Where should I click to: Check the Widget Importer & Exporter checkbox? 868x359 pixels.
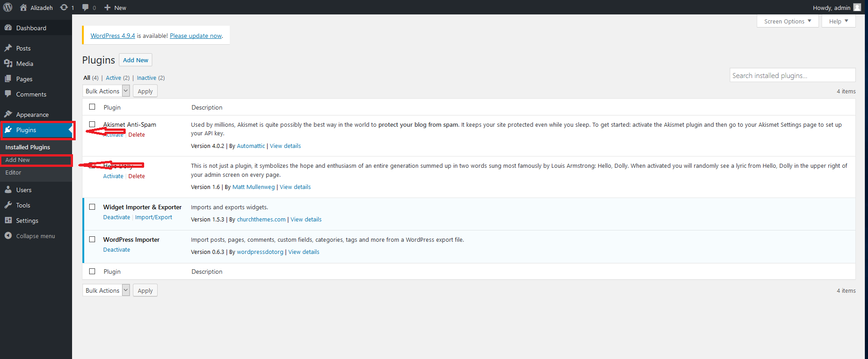[92, 207]
